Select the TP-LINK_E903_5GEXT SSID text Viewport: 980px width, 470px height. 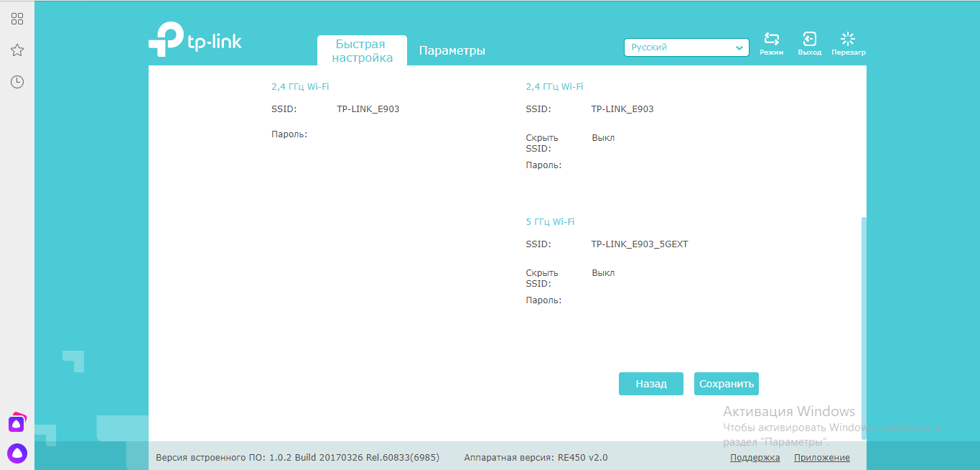click(x=640, y=244)
